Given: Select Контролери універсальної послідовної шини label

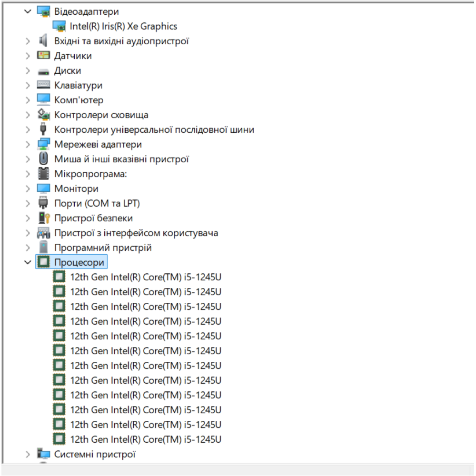Looking at the screenshot, I should (x=154, y=129).
